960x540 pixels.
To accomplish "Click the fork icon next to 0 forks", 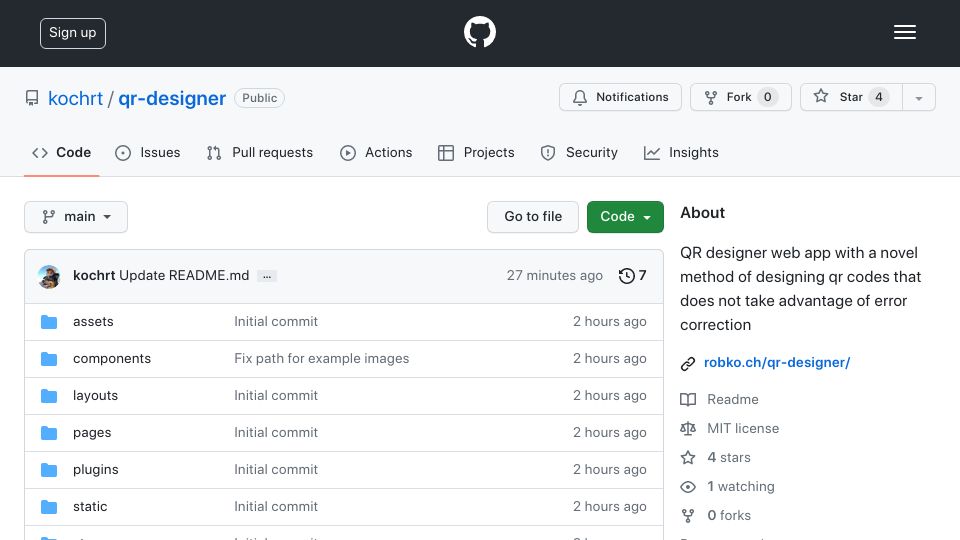I will pos(688,516).
